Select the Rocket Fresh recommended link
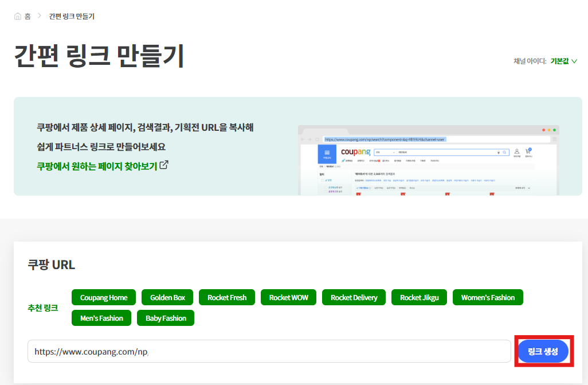Screen dimensions: 588x385 pos(227,297)
